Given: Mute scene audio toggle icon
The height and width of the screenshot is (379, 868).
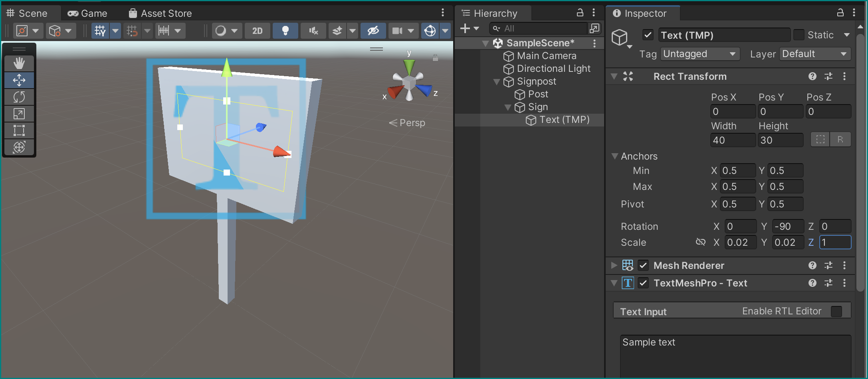Looking at the screenshot, I should tap(313, 31).
